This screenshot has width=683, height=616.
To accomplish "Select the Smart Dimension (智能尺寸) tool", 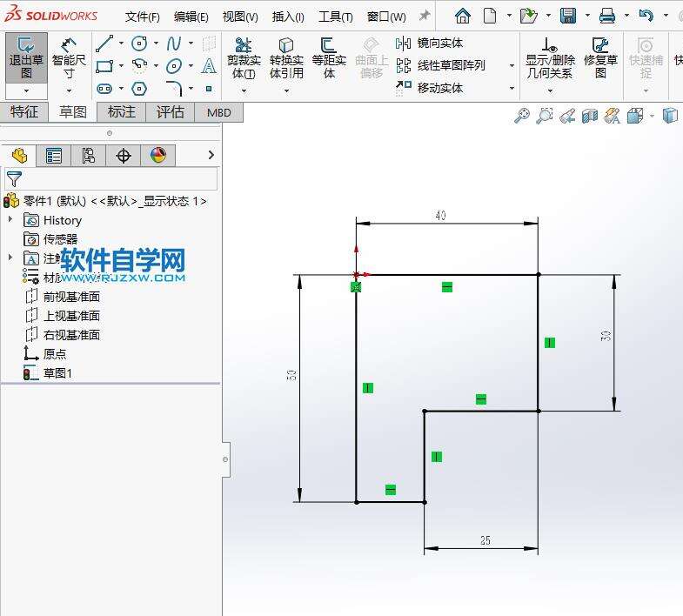I will [69, 57].
